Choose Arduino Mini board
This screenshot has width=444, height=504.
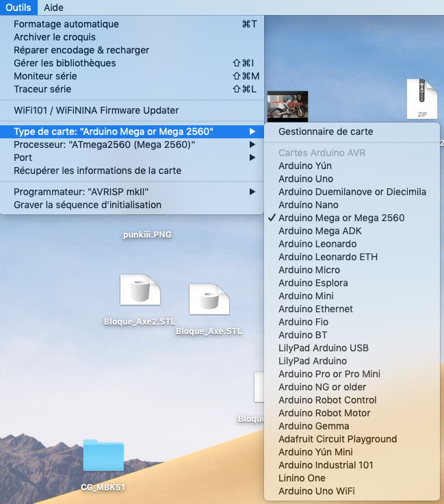[x=352, y=296]
